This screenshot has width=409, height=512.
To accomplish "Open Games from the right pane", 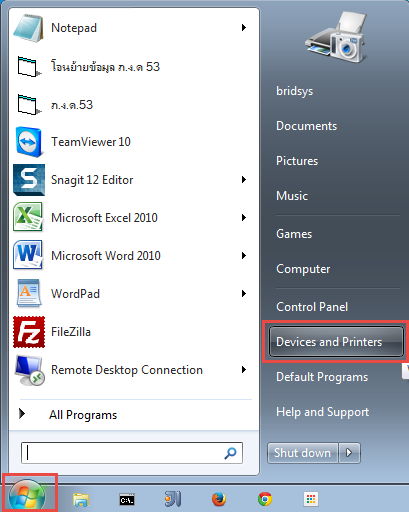I will [x=294, y=234].
